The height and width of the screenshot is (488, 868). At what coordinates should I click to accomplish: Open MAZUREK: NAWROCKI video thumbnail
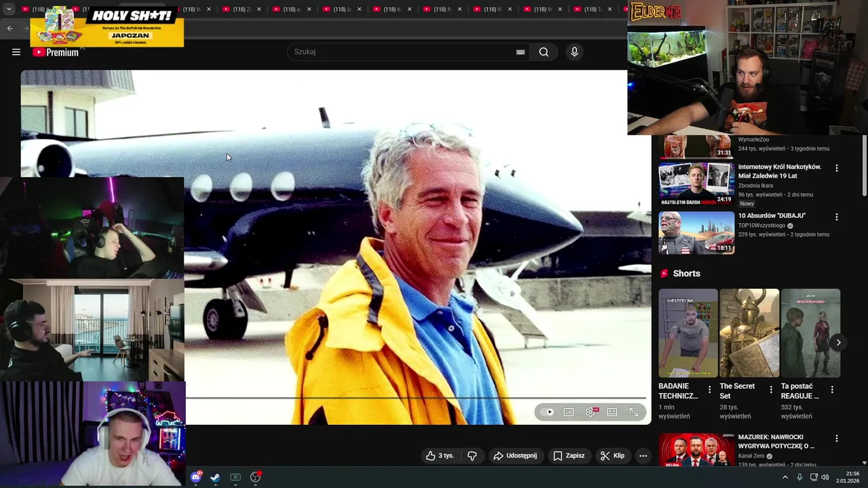click(696, 449)
